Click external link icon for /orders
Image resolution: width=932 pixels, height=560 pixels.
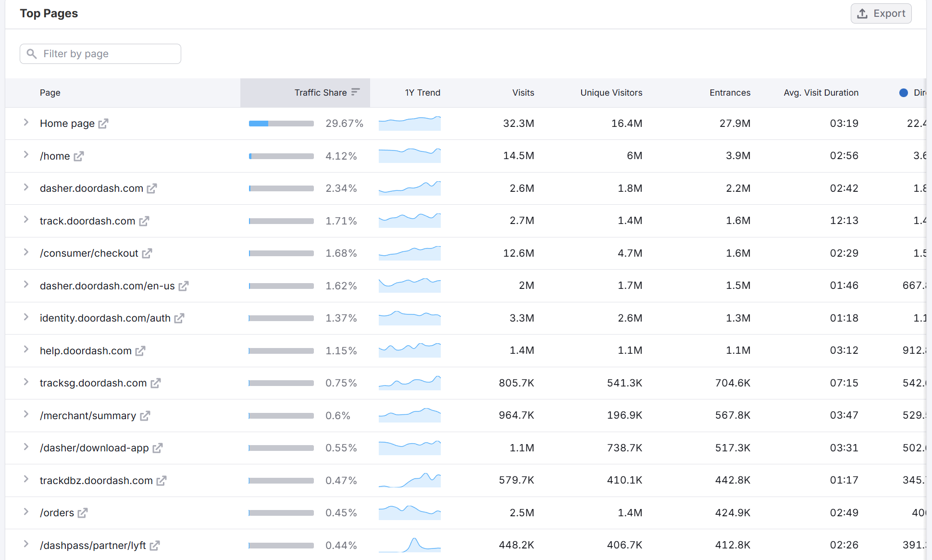pyautogui.click(x=83, y=513)
